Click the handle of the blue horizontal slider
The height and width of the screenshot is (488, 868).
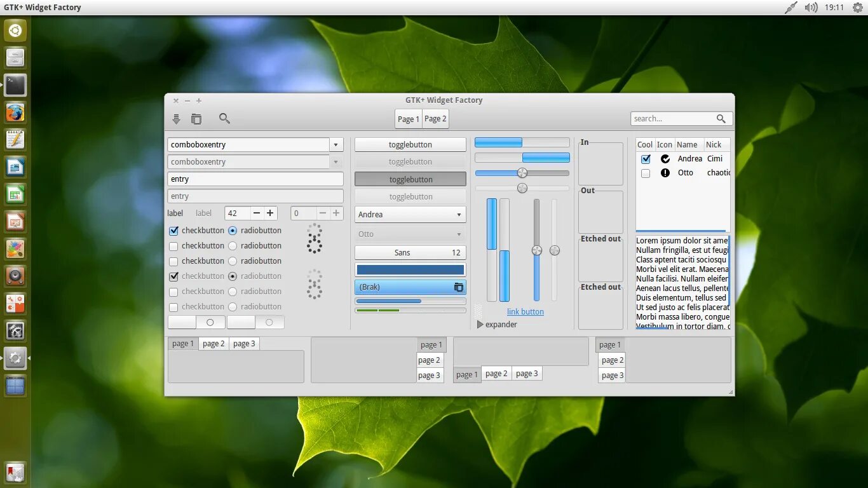tap(522, 173)
